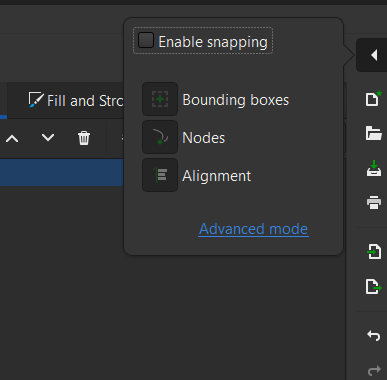Select the highlighted blue row
Screen dimensions: 387x380
(61, 172)
